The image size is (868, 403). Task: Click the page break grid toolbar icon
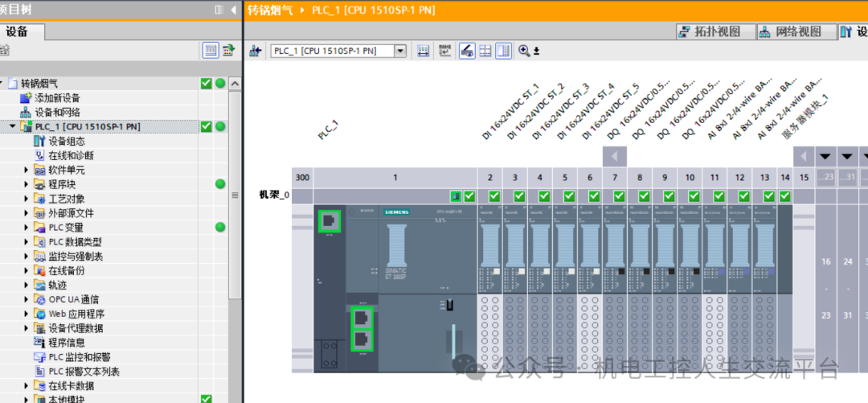[485, 51]
